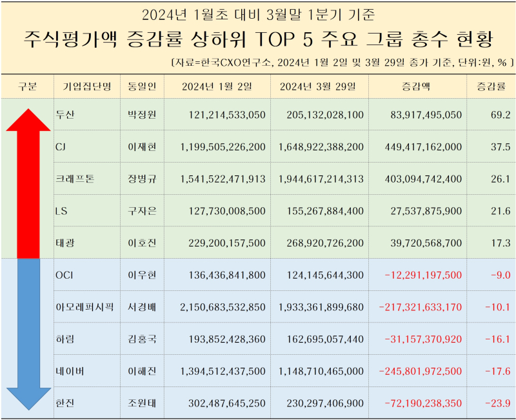The image size is (516, 420).
Task: Click the 2024년 3월 29일 column header
Action: point(318,86)
